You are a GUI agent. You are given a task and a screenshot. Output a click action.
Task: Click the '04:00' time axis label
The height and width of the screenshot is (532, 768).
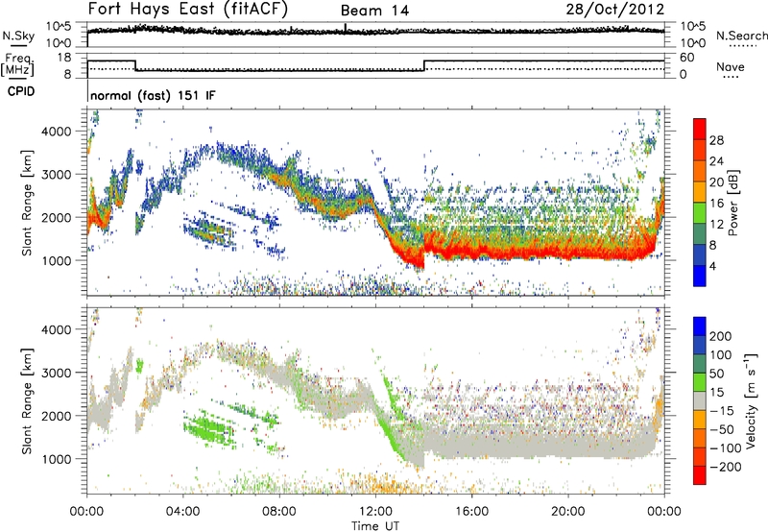coord(183,512)
